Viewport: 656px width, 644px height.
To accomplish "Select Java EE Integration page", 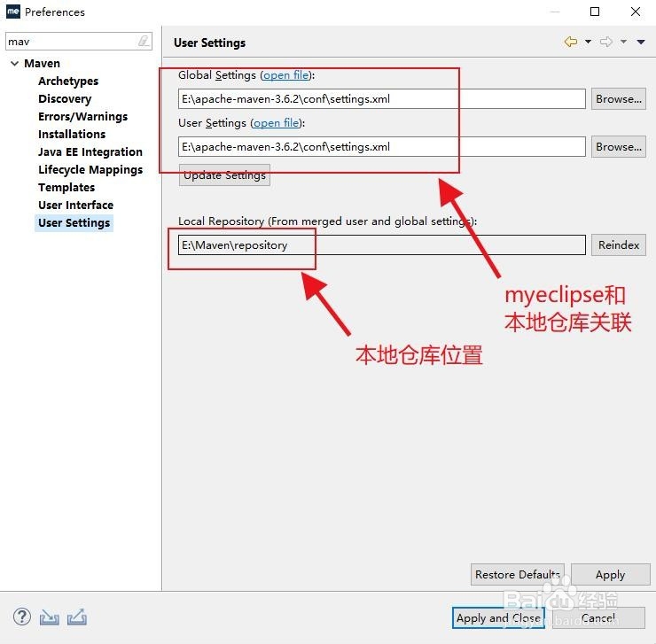I will 90,151.
